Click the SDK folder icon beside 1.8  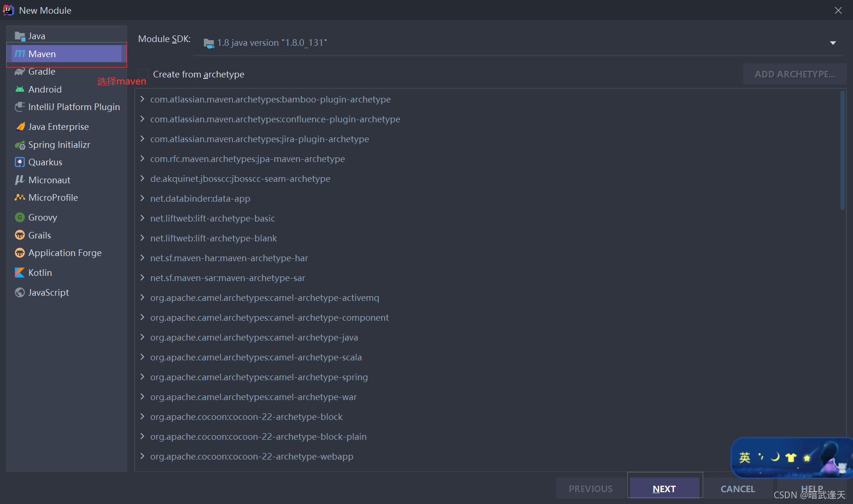point(208,43)
